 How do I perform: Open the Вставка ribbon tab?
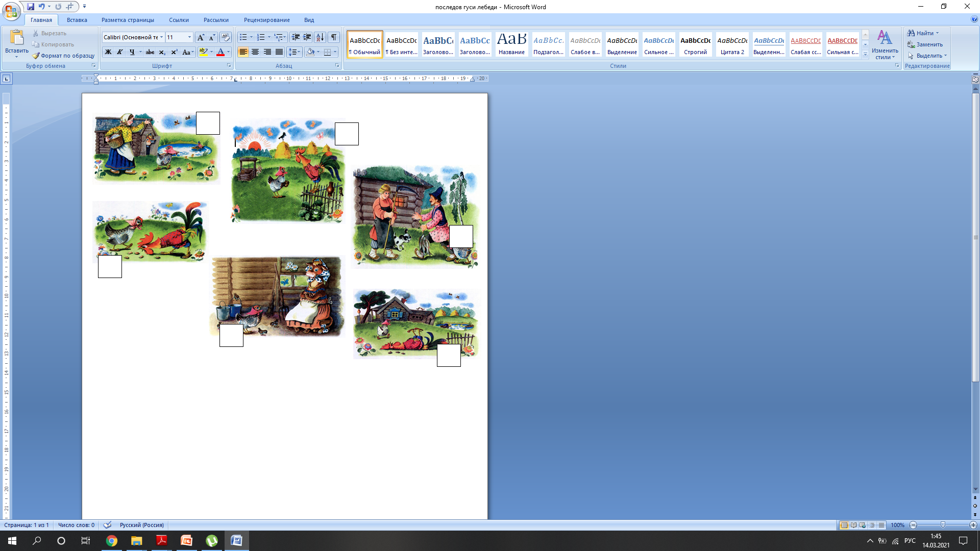pos(77,20)
